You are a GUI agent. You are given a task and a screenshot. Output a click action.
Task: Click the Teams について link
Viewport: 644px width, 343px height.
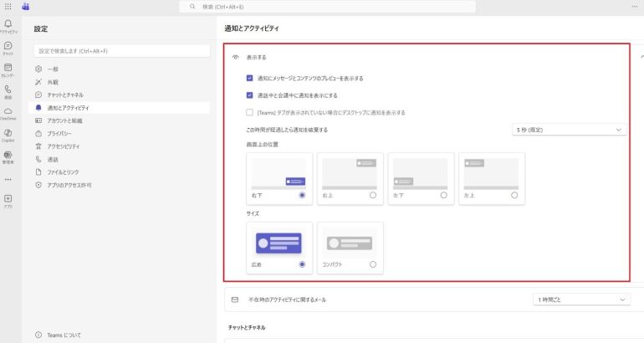point(64,335)
